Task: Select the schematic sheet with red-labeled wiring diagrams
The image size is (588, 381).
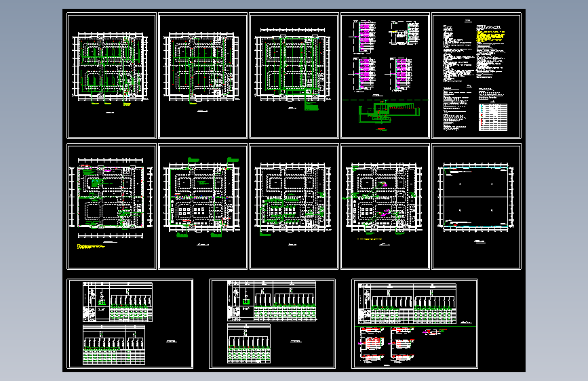Action: (414, 323)
